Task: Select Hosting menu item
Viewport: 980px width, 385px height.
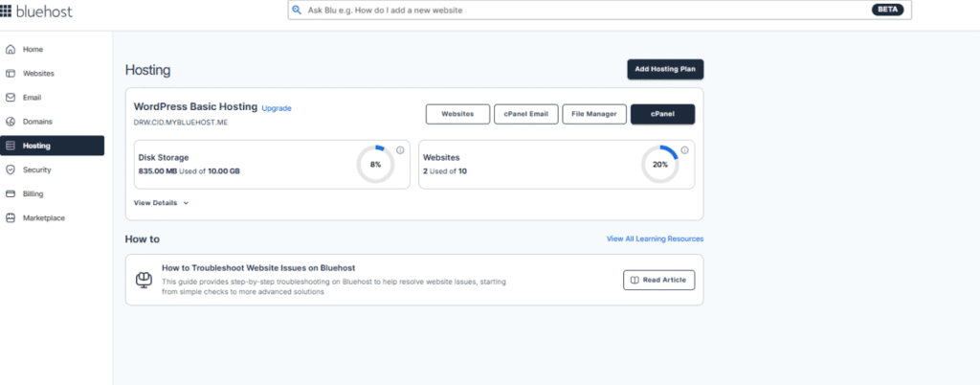Action: coord(52,146)
